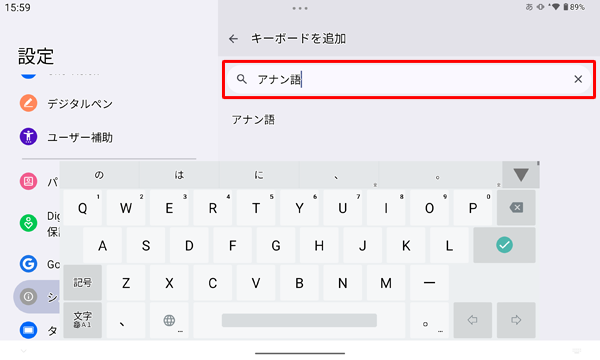Tap the orange digital pen icon
The width and height of the screenshot is (600, 360).
click(x=28, y=103)
